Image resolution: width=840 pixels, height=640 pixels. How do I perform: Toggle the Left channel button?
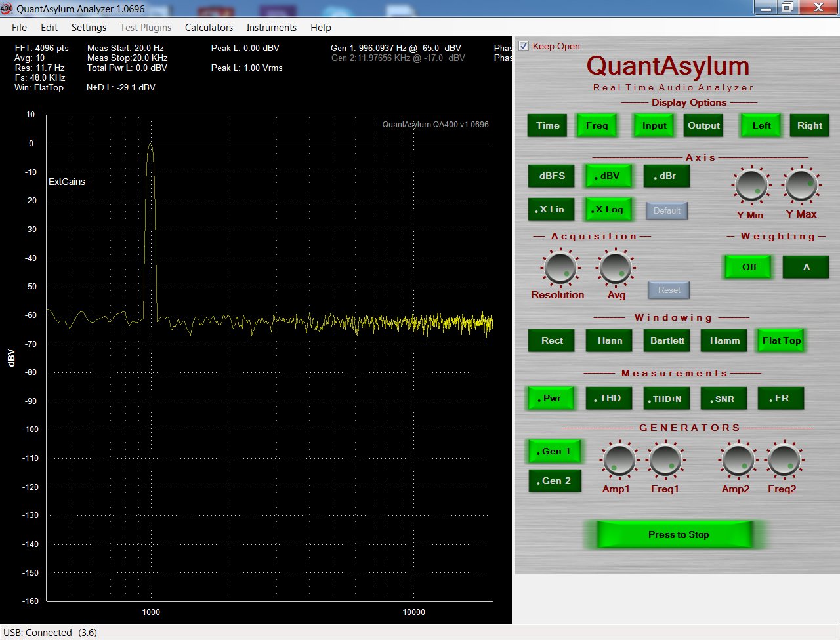coord(761,126)
